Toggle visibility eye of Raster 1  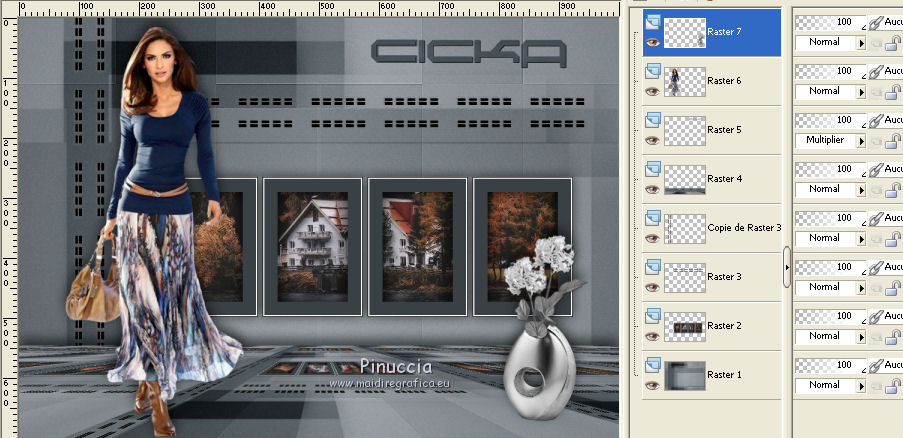(x=652, y=384)
